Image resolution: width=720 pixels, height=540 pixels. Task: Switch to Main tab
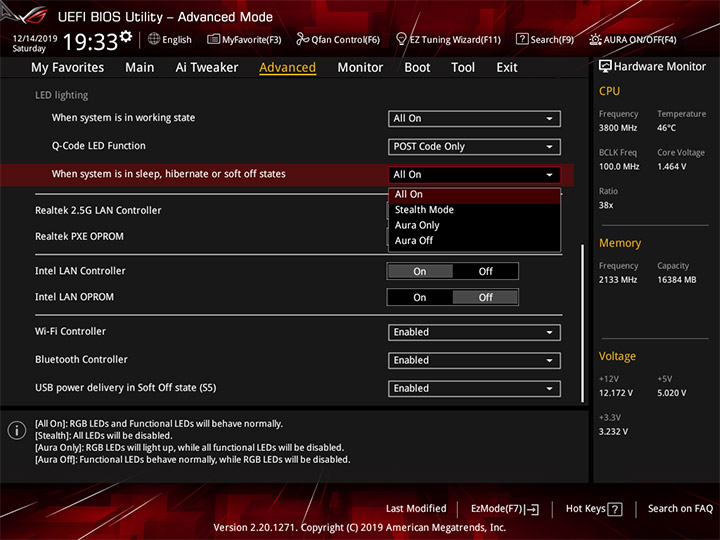pyautogui.click(x=140, y=68)
